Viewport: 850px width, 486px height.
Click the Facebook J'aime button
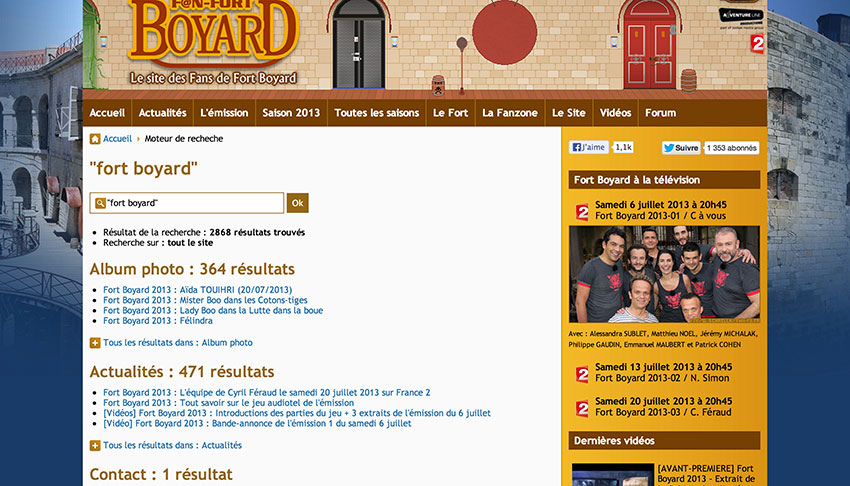click(x=589, y=147)
